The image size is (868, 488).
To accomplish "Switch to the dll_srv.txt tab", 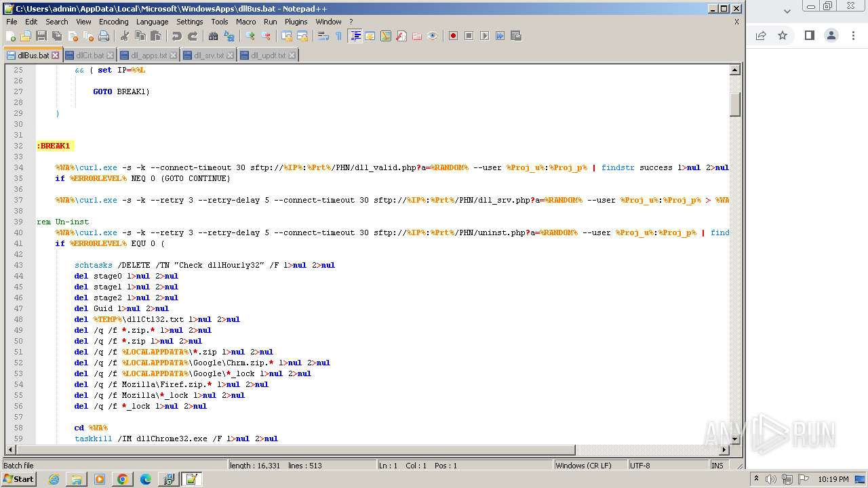I will pos(209,56).
